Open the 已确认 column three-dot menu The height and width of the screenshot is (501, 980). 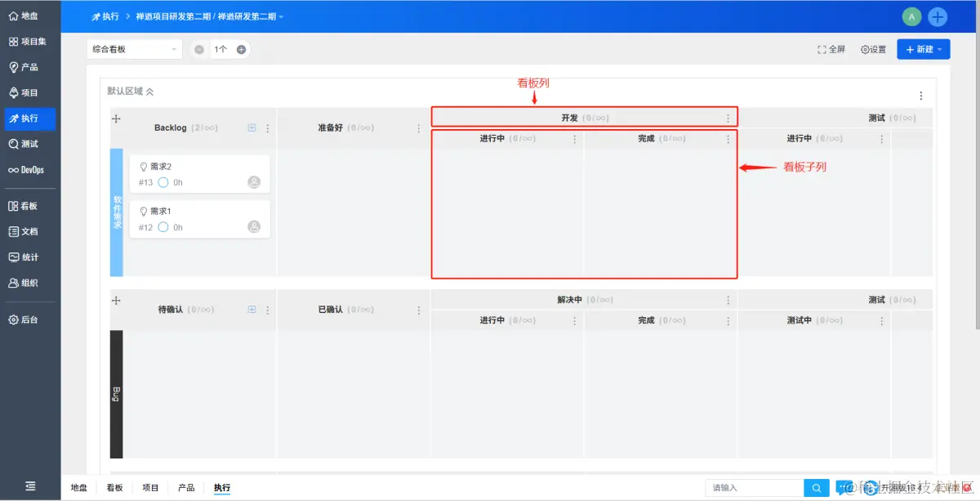419,311
